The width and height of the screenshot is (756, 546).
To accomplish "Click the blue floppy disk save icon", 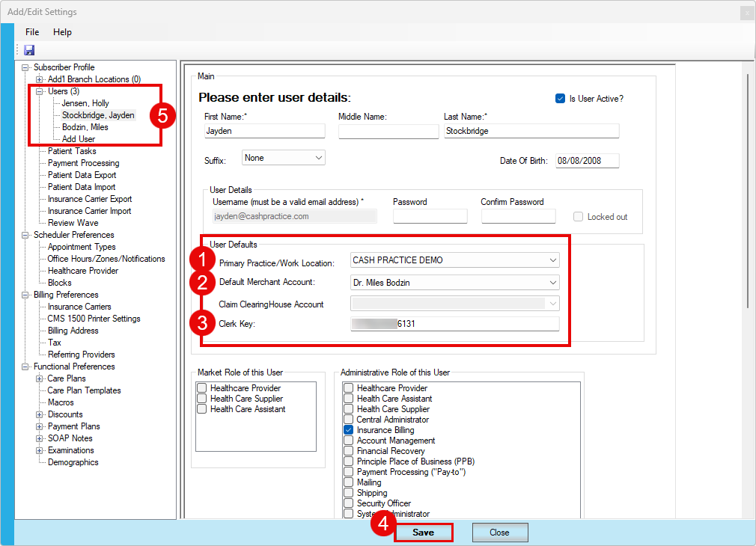I will pyautogui.click(x=29, y=50).
